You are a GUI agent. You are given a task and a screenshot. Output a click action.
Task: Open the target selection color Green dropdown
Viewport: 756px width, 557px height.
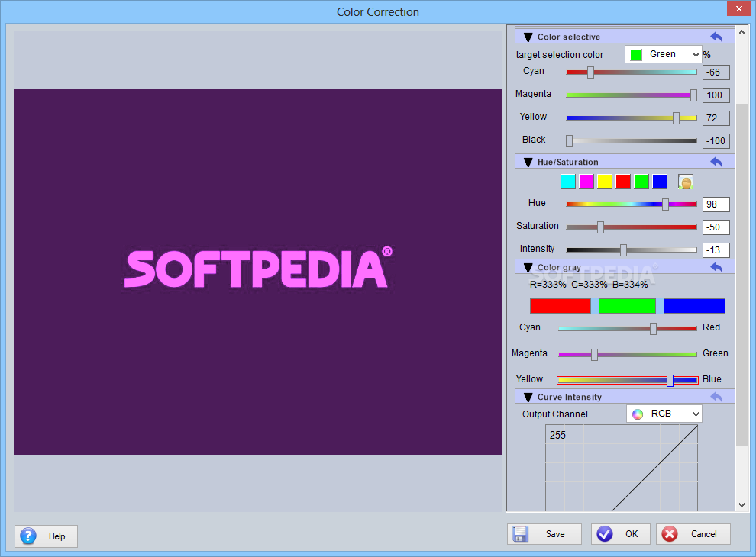(664, 54)
